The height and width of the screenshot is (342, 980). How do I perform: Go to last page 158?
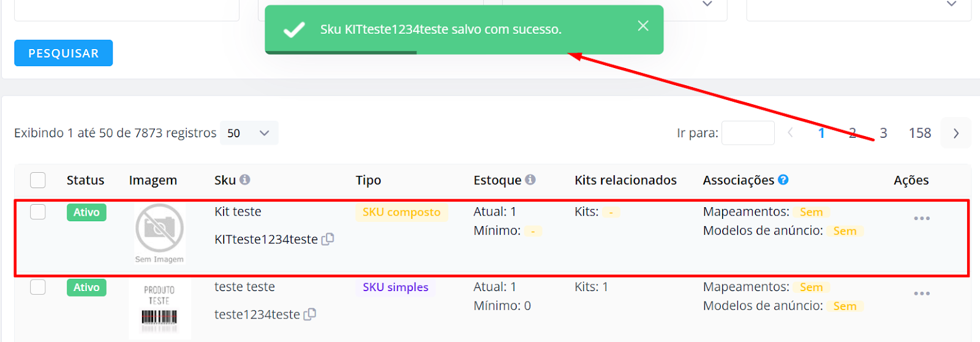920,133
